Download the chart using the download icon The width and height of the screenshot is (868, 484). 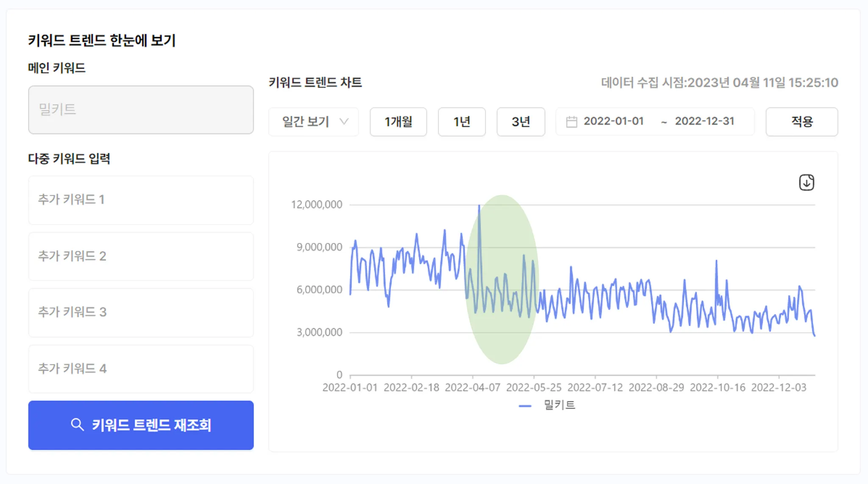[x=806, y=183]
